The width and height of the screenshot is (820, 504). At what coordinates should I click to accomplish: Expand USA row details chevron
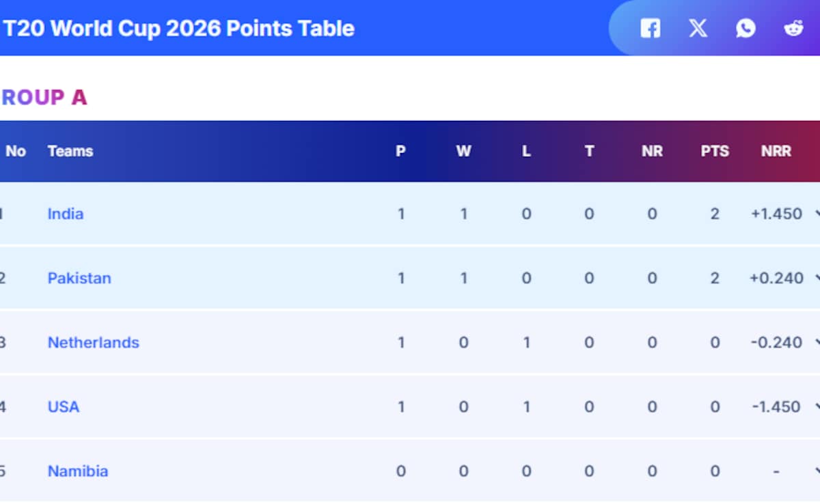(x=817, y=406)
